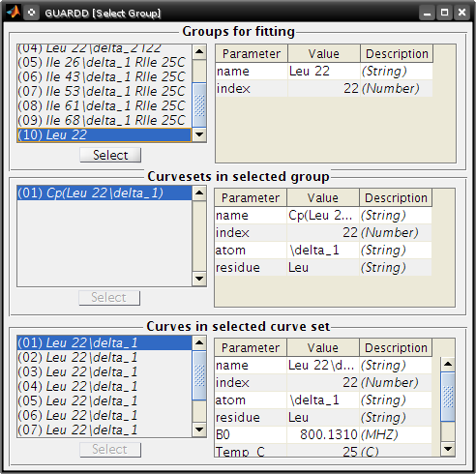
Task: Click '(MHZ)' description cell in B0 row
Action: 396,434
